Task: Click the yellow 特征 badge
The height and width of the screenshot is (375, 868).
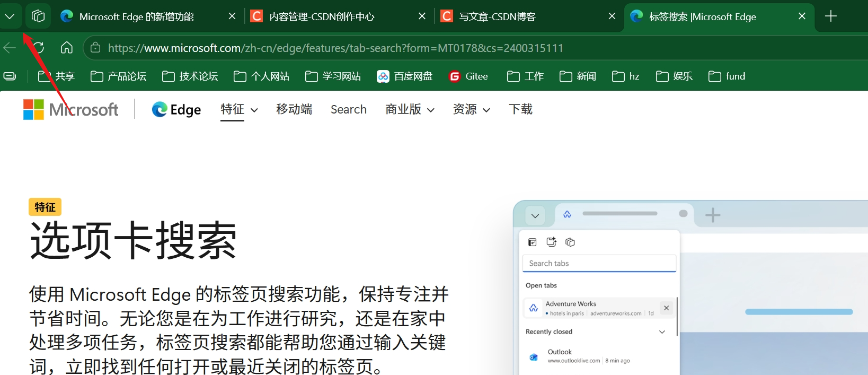Action: [x=45, y=207]
